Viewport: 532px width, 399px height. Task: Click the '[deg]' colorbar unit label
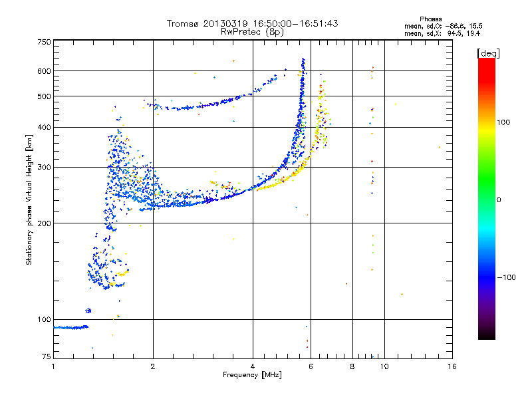[488, 54]
